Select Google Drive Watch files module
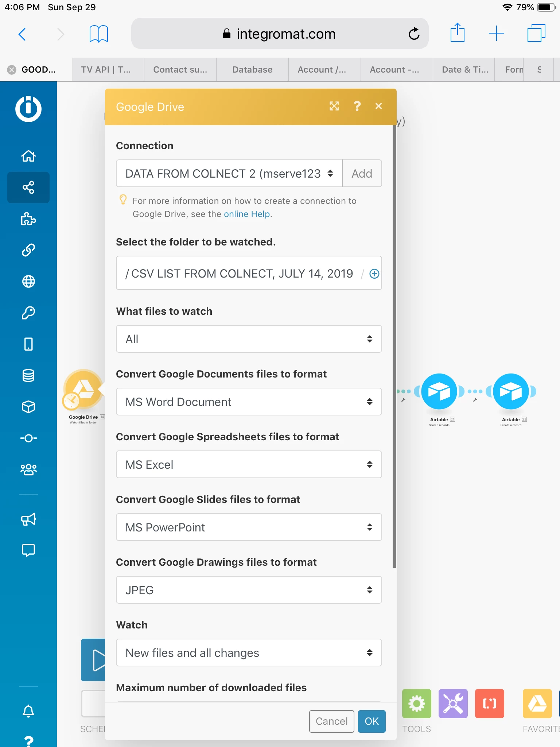Viewport: 560px width, 747px height. 83,389
